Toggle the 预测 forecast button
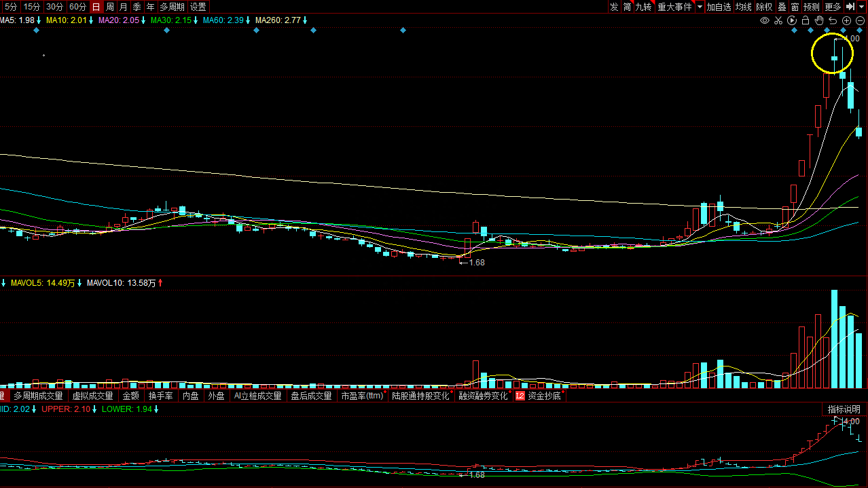This screenshot has height=488, width=868. (812, 7)
